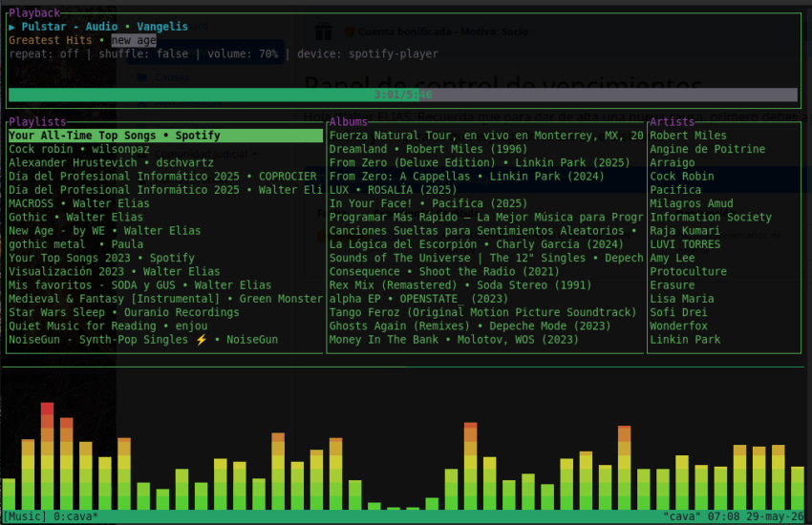Screen dimensions: 812x525
Task: Select the Artists panel title
Action: 673,121
